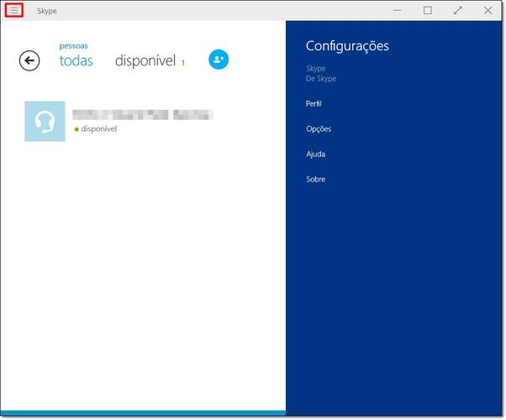The height and width of the screenshot is (420, 506).
Task: Open Opções in Configurações
Action: pyautogui.click(x=319, y=129)
